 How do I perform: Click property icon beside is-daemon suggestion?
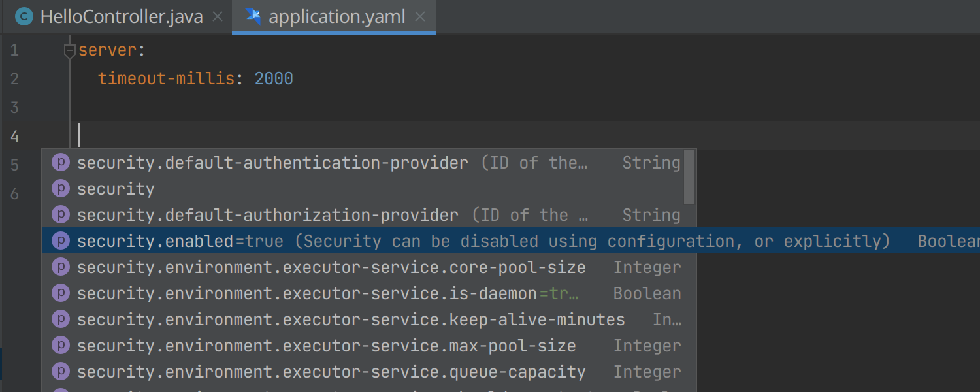61,293
